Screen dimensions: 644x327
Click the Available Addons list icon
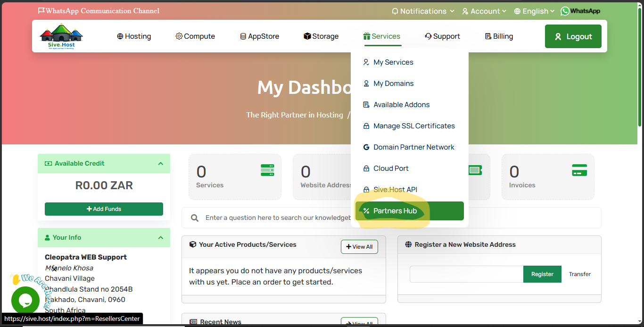click(x=366, y=105)
